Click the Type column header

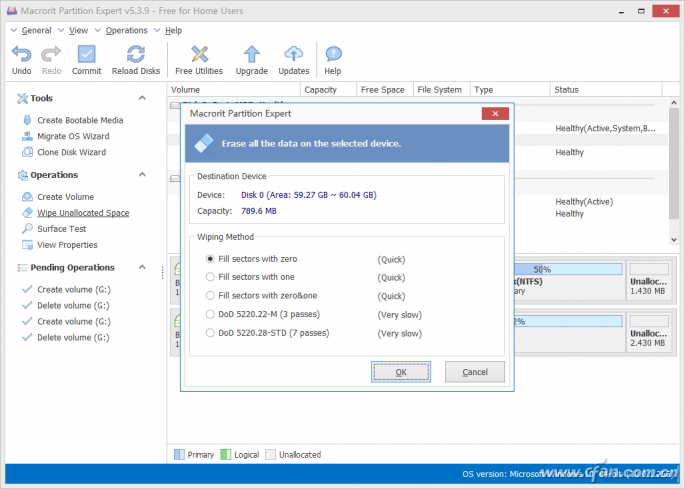510,90
